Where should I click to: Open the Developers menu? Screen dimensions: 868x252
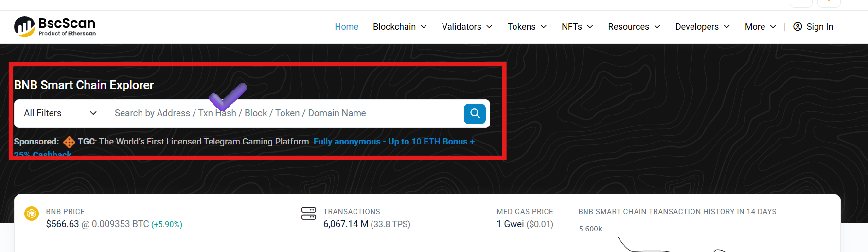pos(702,27)
